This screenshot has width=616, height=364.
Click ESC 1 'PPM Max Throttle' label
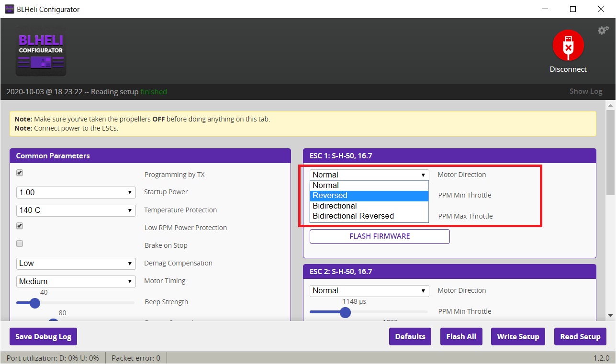[465, 216]
